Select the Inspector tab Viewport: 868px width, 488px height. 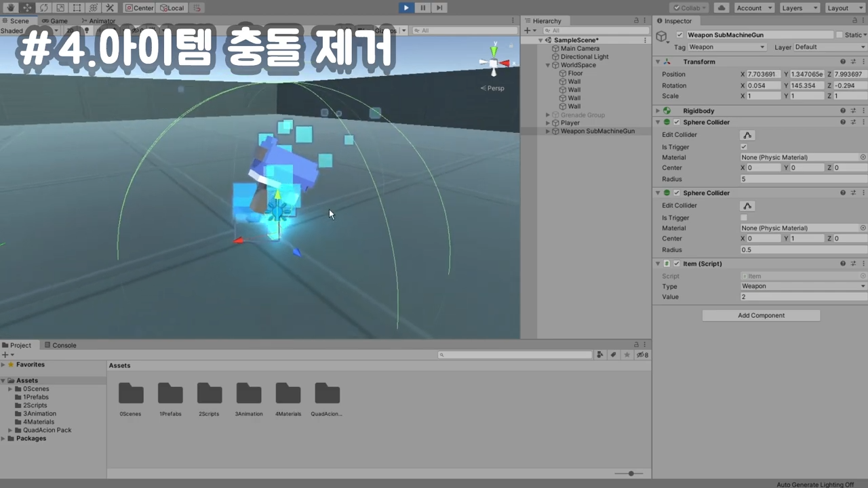(674, 21)
